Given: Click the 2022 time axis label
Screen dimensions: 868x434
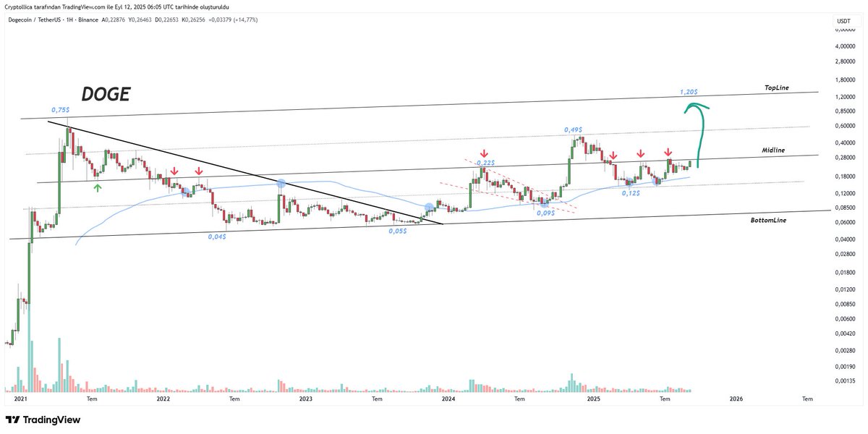Looking at the screenshot, I should point(163,399).
